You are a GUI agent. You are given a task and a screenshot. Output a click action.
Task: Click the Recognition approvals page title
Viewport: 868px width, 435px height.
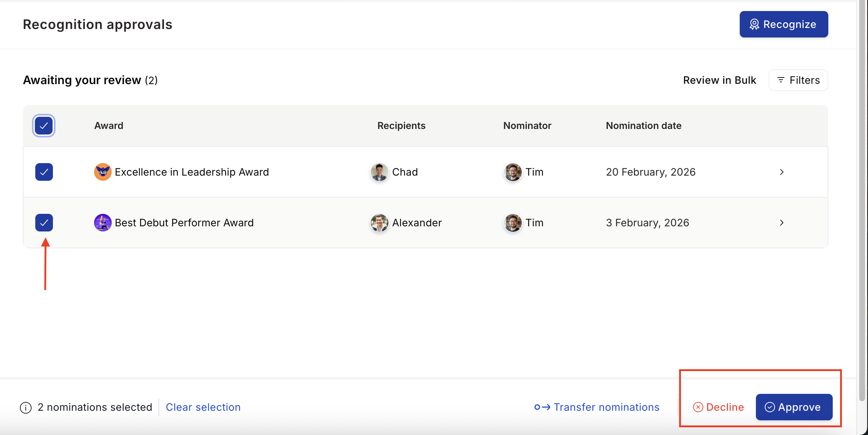pos(97,24)
